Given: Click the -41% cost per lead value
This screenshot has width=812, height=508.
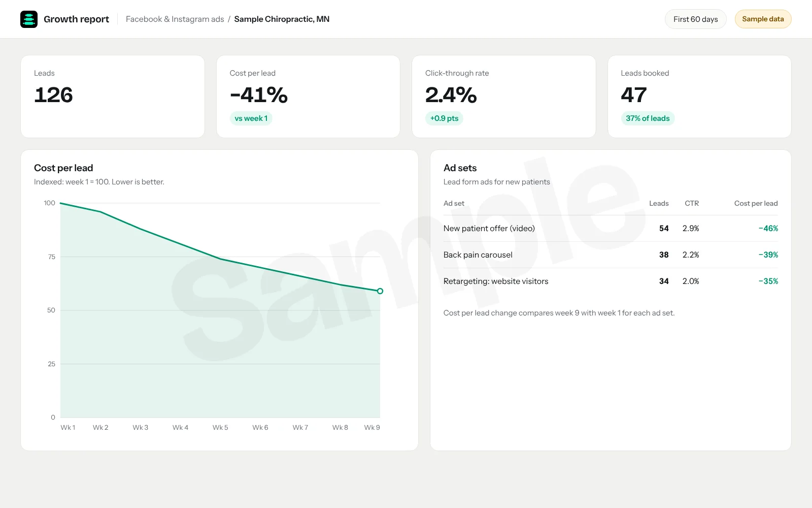Looking at the screenshot, I should point(259,95).
